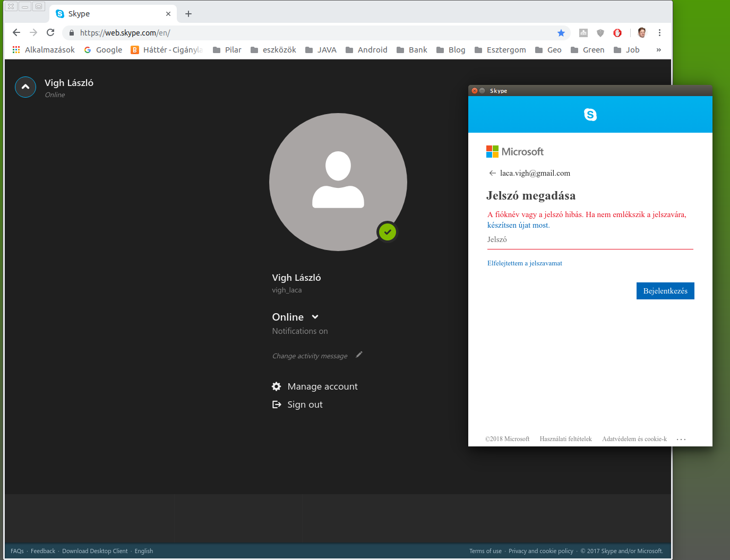Open the Job bookmarks folder
This screenshot has height=560, width=730.
tap(626, 50)
